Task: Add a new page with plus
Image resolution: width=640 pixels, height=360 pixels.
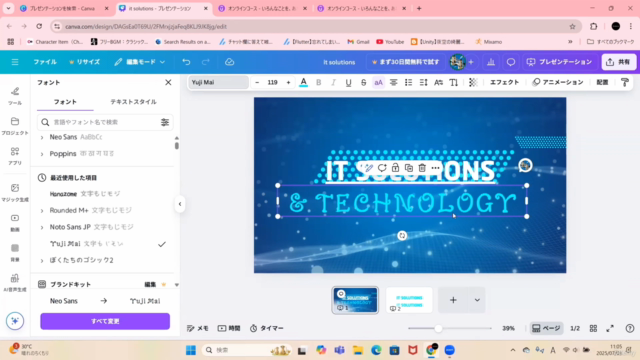Action: (x=453, y=300)
